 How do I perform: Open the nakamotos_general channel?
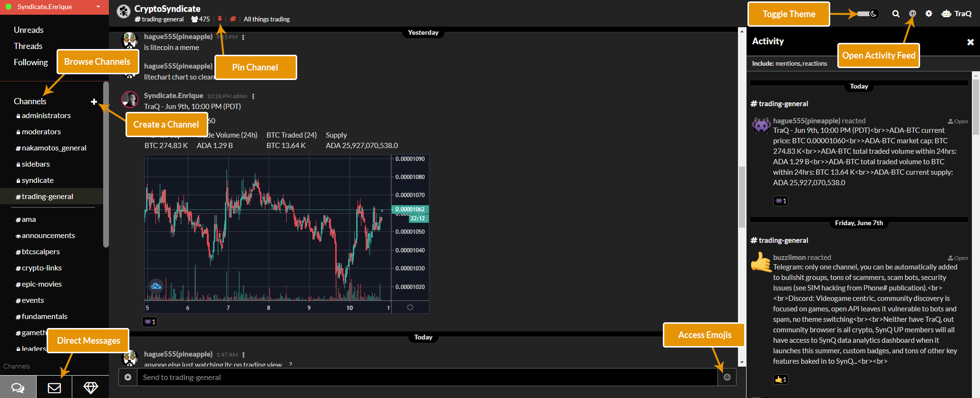coord(51,148)
